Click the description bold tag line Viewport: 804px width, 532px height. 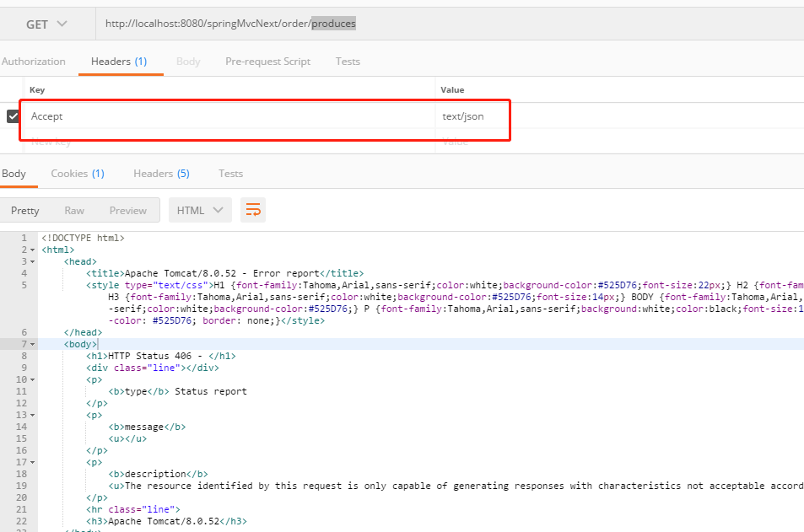coord(158,474)
